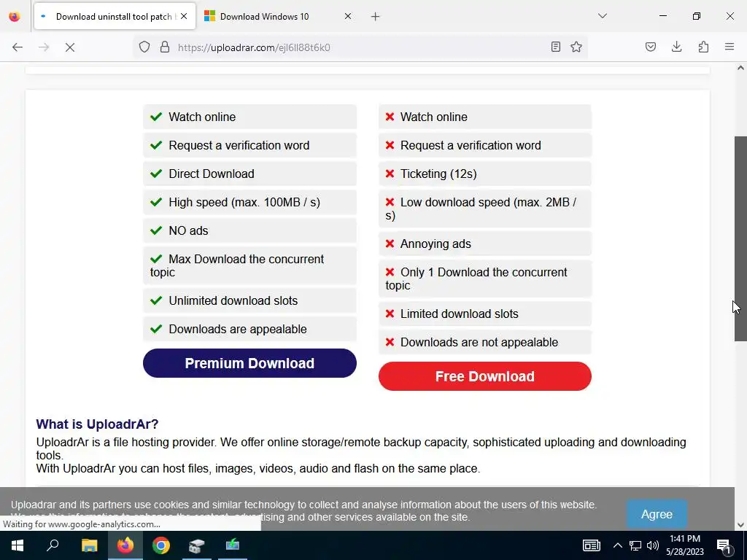Open the tracking protection shield icon

(144, 47)
